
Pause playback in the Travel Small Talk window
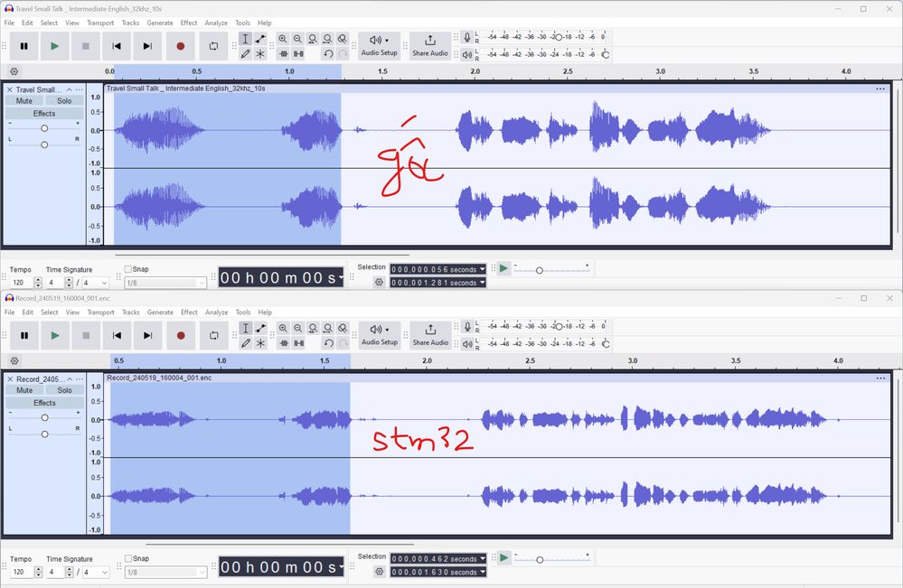pyautogui.click(x=24, y=46)
